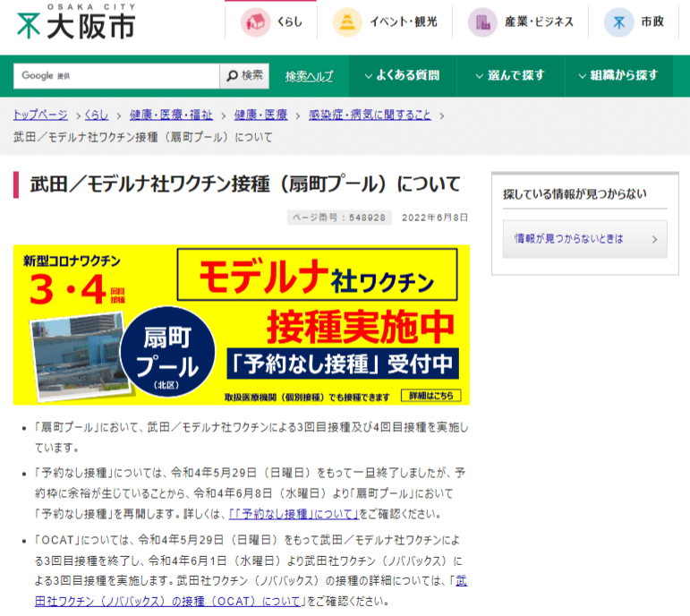The image size is (690, 616).
Task: Open the 検索ヘルプ link
Action: click(309, 77)
